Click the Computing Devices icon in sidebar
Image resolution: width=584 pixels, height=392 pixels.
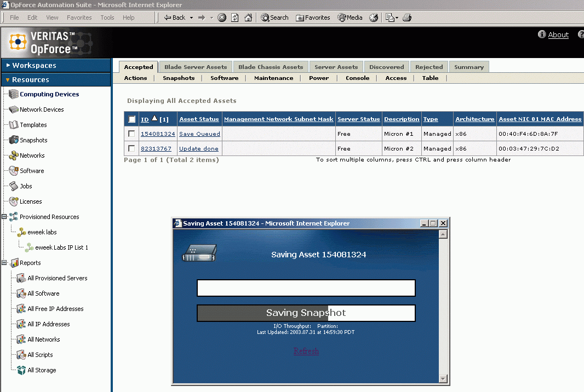point(14,94)
